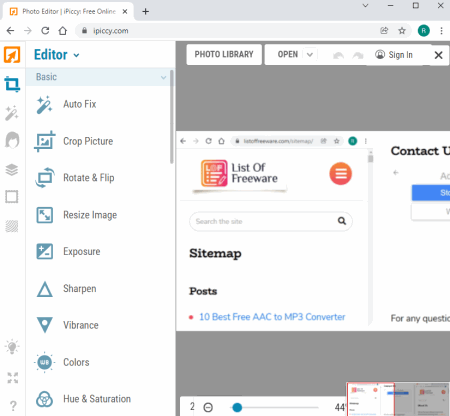Click the browser reload icon
This screenshot has height=416, width=450.
[45, 31]
